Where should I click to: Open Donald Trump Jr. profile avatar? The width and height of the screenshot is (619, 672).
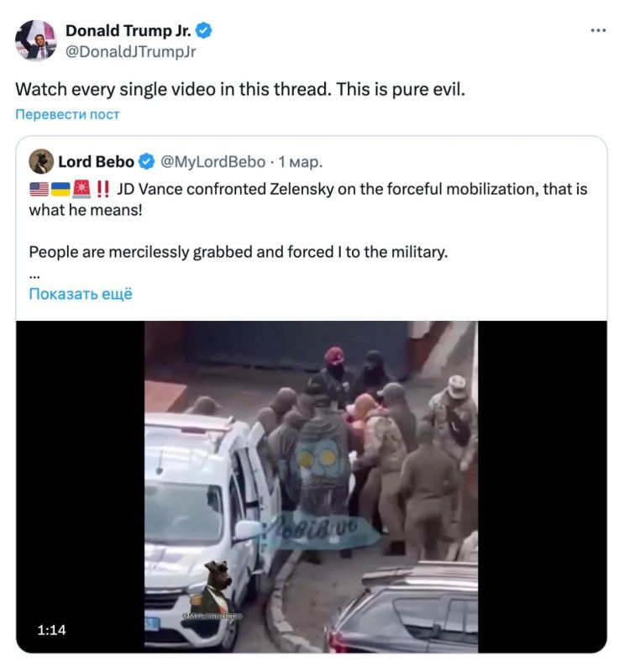[35, 40]
